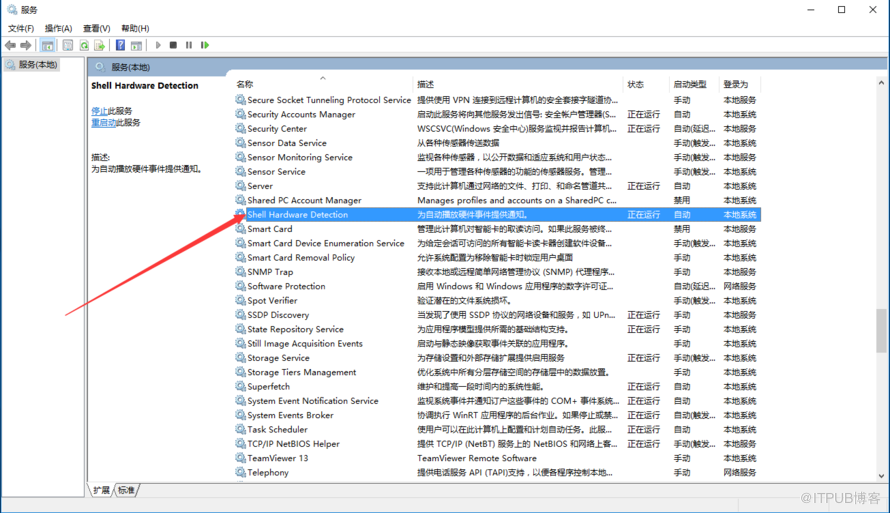The width and height of the screenshot is (890, 513).
Task: Click the gear icon beside Server
Action: [241, 186]
